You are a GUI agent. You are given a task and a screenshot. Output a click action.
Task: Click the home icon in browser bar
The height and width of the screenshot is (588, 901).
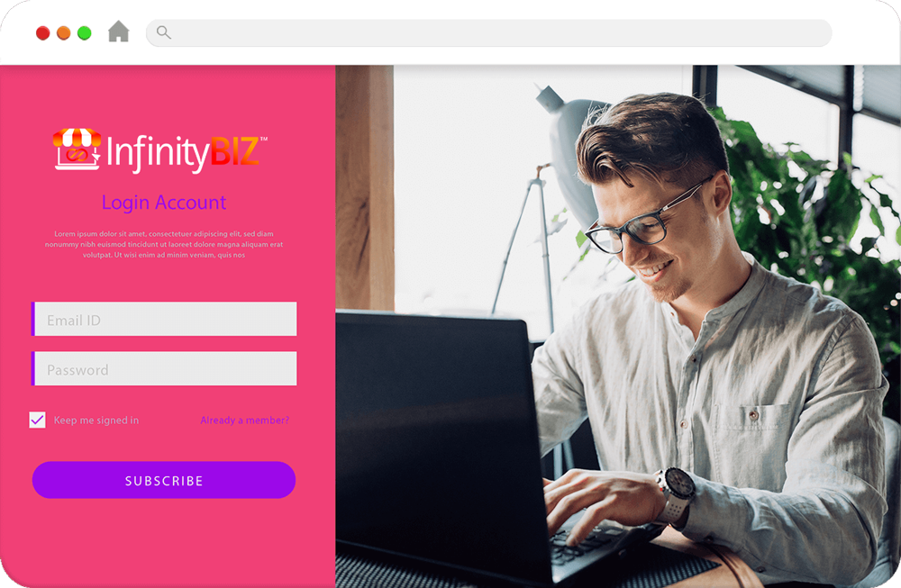(118, 31)
